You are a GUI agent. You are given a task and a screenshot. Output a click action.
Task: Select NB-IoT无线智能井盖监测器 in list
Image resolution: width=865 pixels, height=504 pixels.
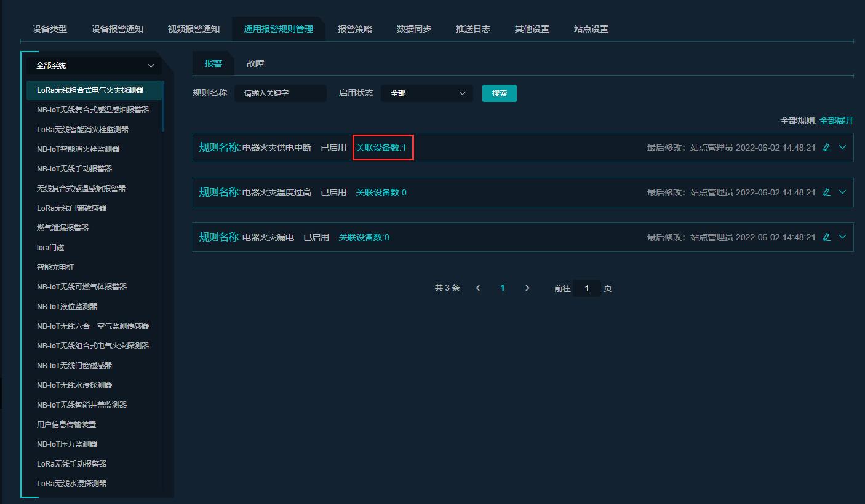94,405
